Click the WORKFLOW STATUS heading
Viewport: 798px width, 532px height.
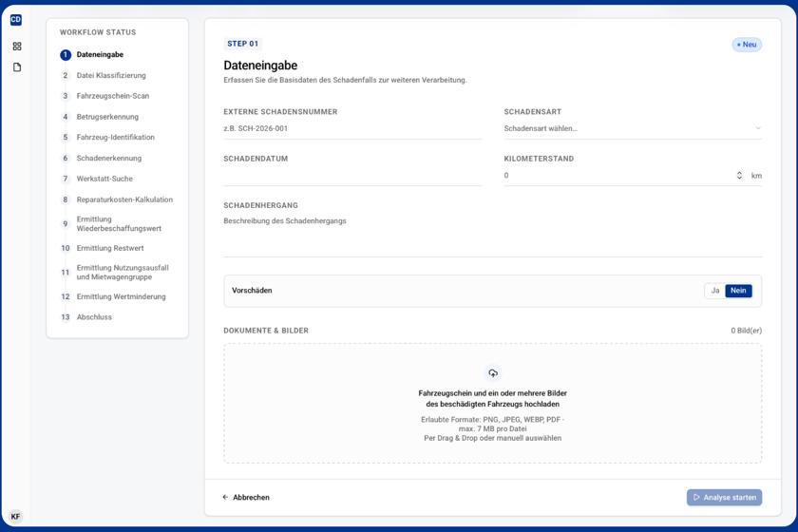[x=98, y=32]
